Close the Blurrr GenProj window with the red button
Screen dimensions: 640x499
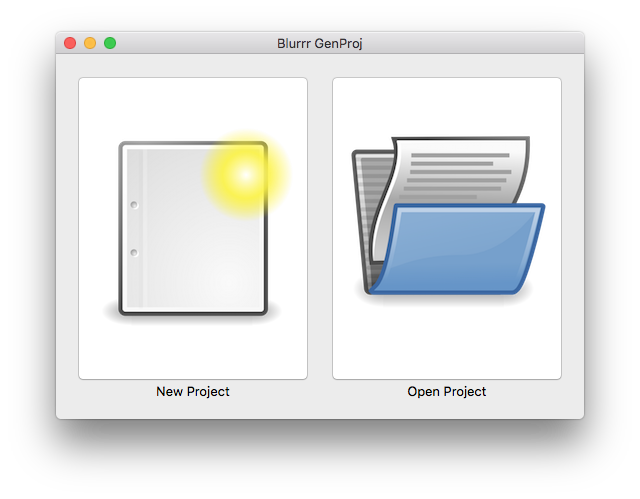coord(70,43)
